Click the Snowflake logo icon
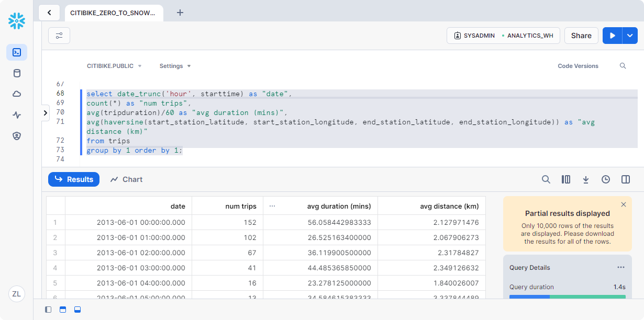This screenshot has width=644, height=320. coord(17,21)
